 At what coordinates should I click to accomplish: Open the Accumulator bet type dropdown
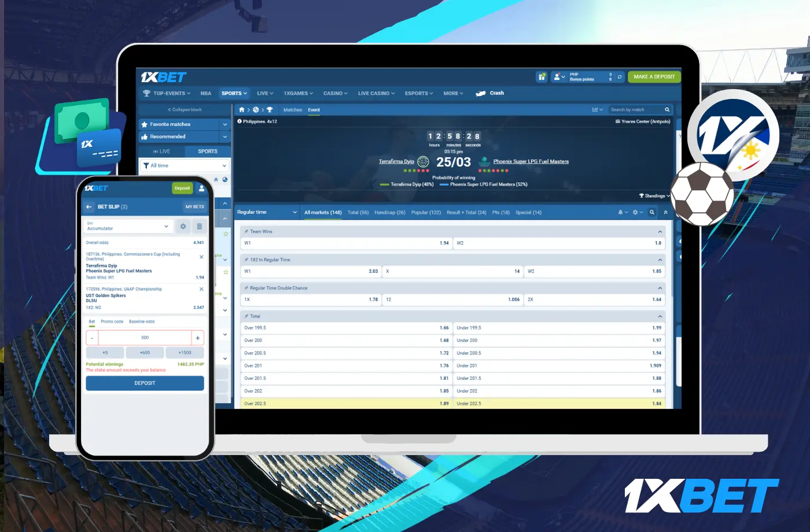pyautogui.click(x=128, y=226)
